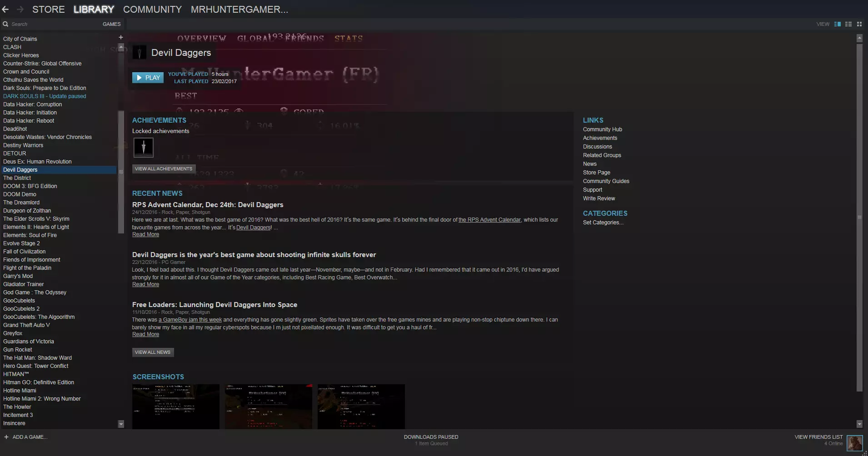The width and height of the screenshot is (868, 456).
Task: Open the News link under Links
Action: (590, 164)
